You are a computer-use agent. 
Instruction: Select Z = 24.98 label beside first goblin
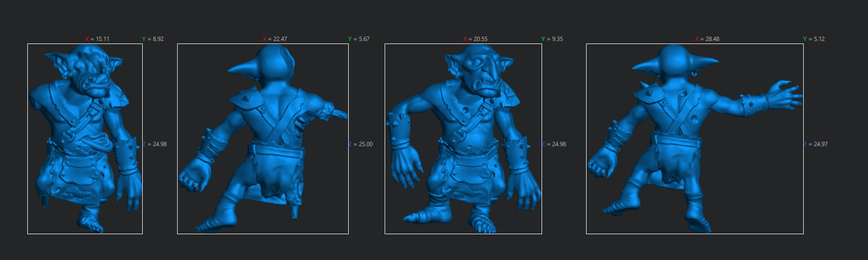[155, 144]
